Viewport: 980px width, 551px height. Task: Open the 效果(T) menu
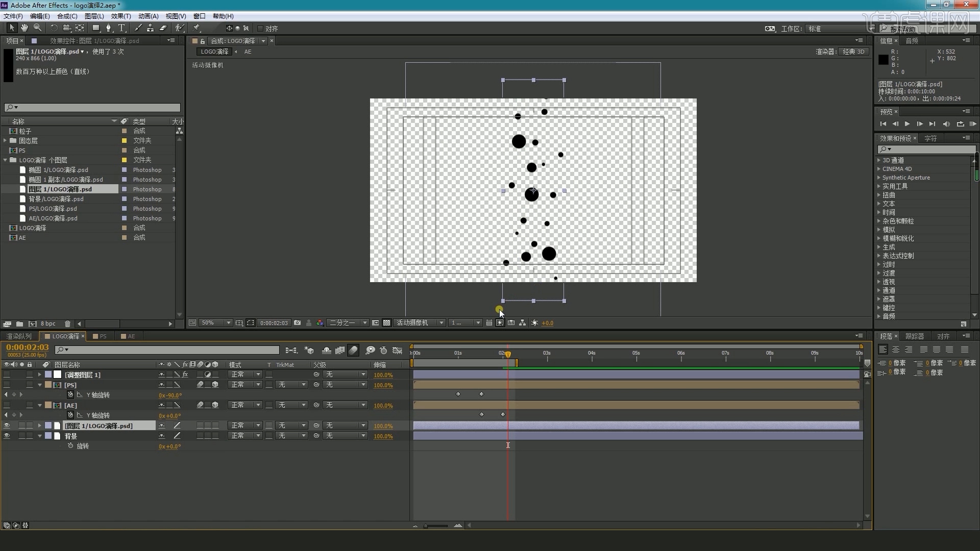point(120,16)
